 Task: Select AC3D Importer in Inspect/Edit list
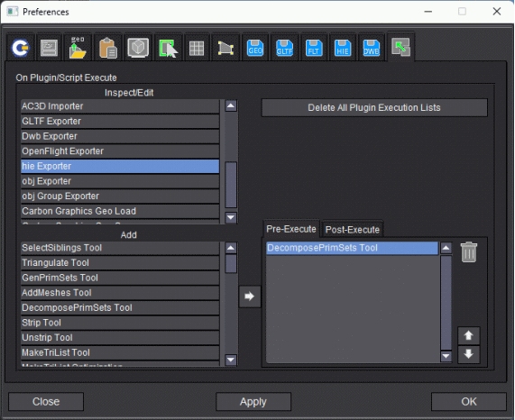click(x=120, y=106)
